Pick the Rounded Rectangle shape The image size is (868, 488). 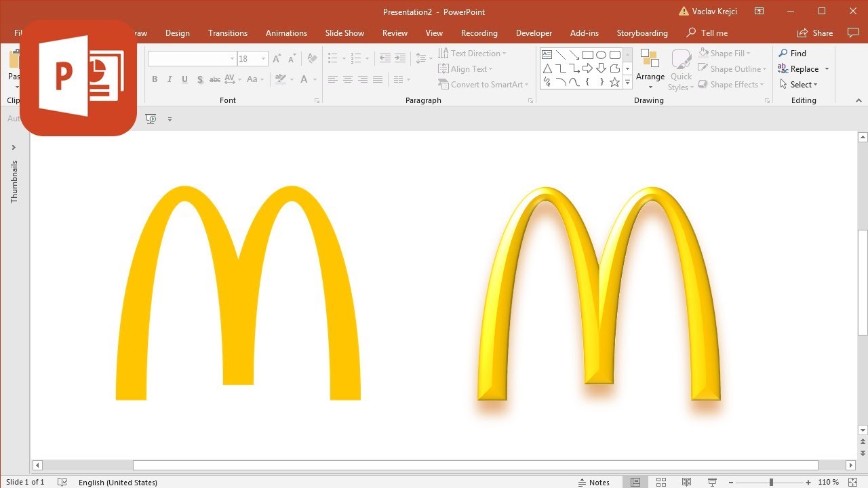[x=615, y=55]
